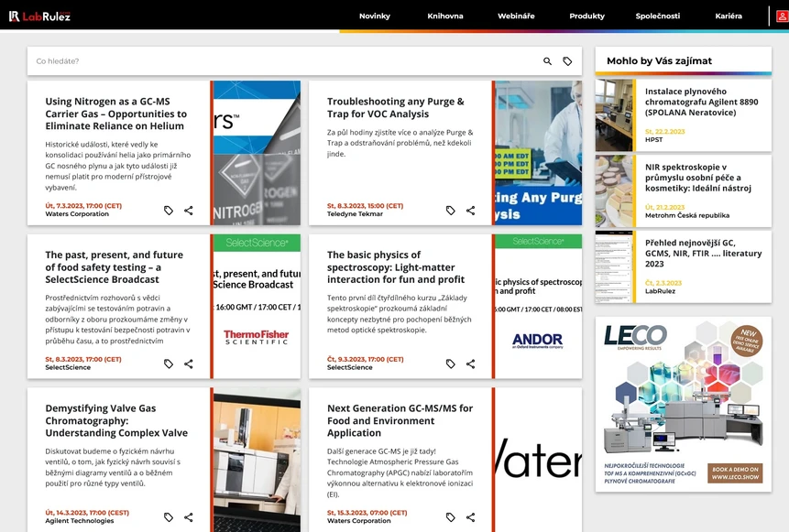Open the Novinky menu
Viewport: 789px width, 532px height.
pos(374,16)
